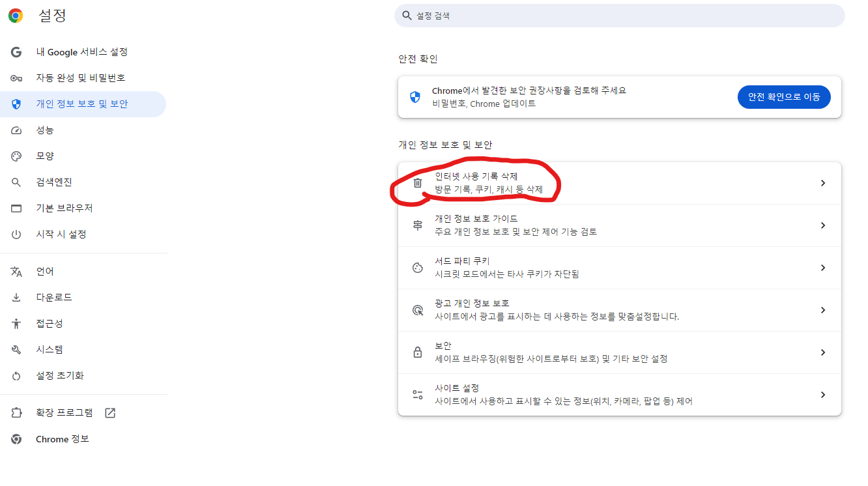Image resolution: width=868 pixels, height=486 pixels.
Task: Open 사이트 설정 page
Action: coord(620,395)
